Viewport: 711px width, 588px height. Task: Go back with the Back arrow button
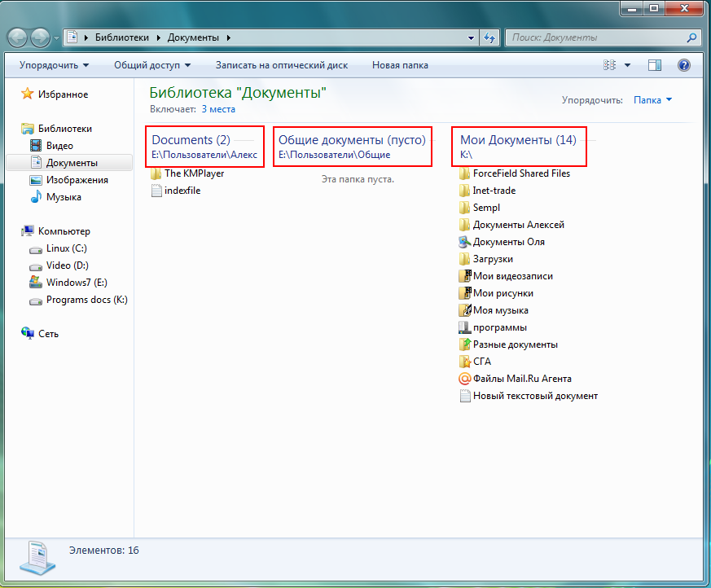pos(18,37)
